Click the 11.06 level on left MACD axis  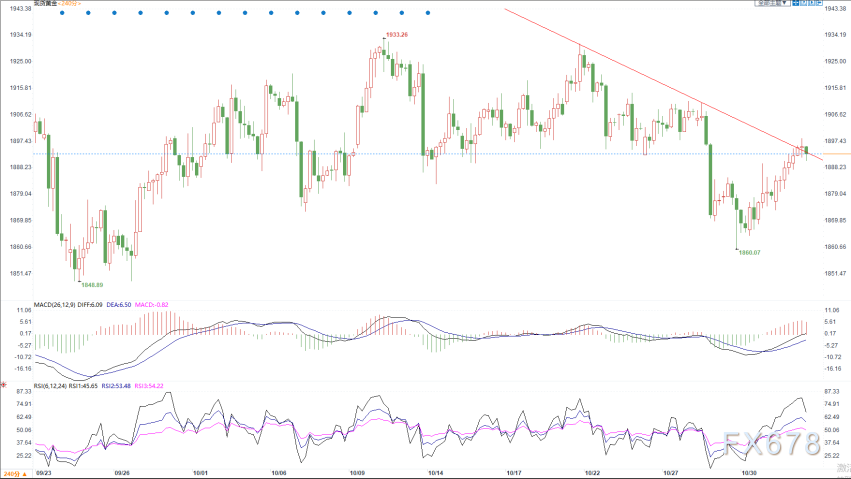24,310
